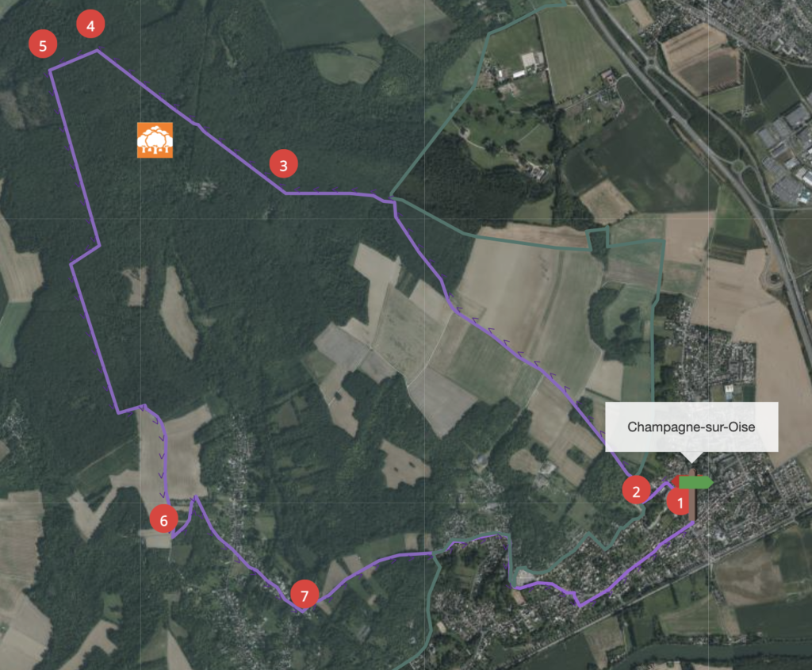Click tooltip pointer triangle under Champagne-sur-Oise

[x=691, y=457]
